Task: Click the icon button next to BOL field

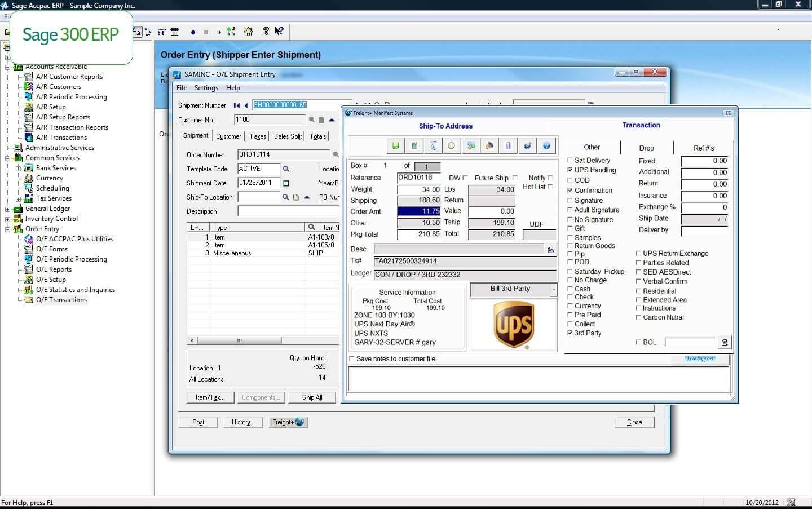Action: [724, 342]
